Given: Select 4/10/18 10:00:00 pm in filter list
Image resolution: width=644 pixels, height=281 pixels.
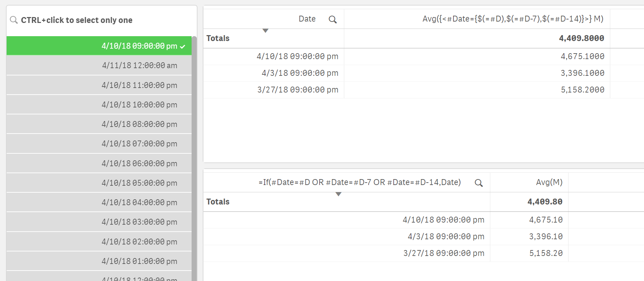Looking at the screenshot, I should coord(99,105).
